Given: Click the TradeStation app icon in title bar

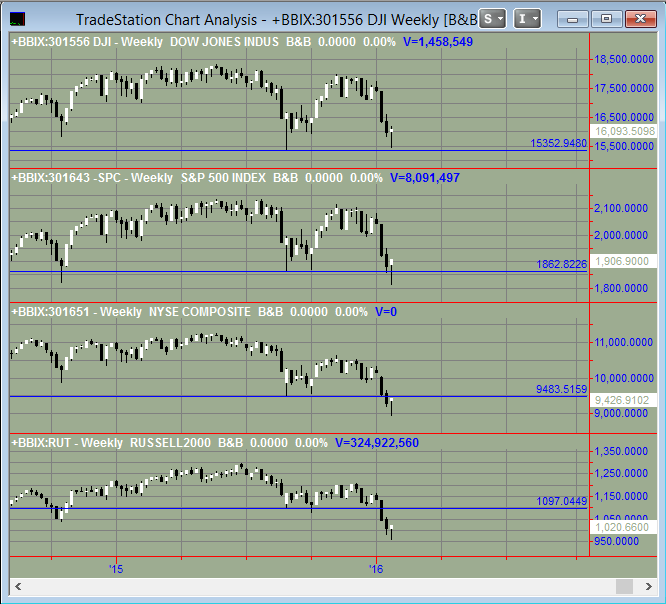Looking at the screenshot, I should point(17,19).
